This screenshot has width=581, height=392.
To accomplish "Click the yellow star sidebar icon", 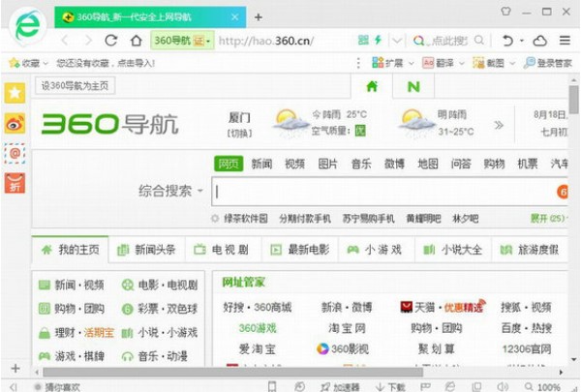I will pyautogui.click(x=15, y=93).
